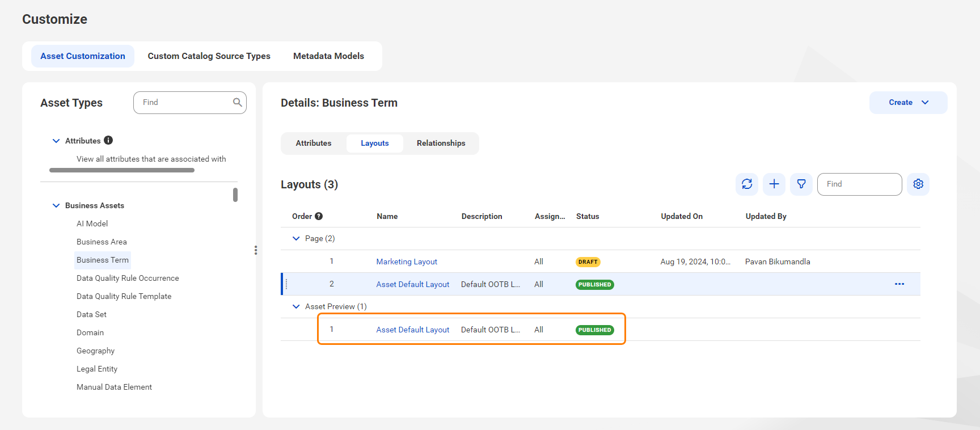Screen dimensions: 980x430
Task: Select Geography asset type
Action: (95, 351)
